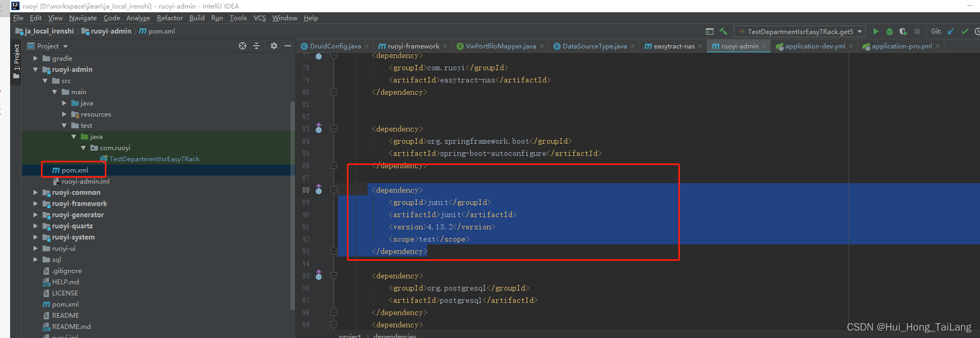The height and width of the screenshot is (338, 980).
Task: Run with coverage using the shield icon
Action: coord(903,31)
